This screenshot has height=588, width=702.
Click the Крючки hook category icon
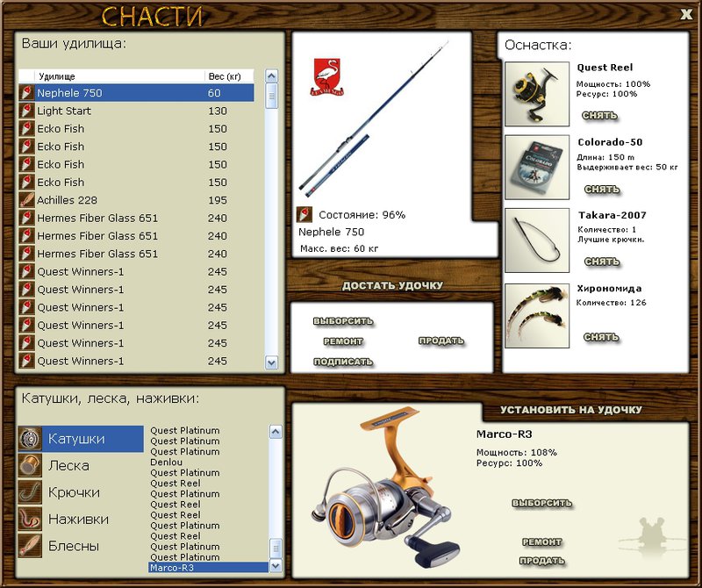click(30, 492)
